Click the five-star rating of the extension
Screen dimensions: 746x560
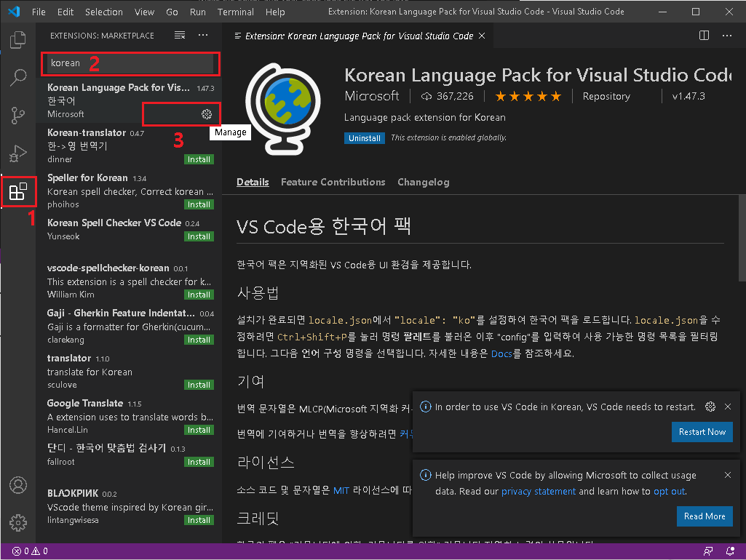[528, 97]
